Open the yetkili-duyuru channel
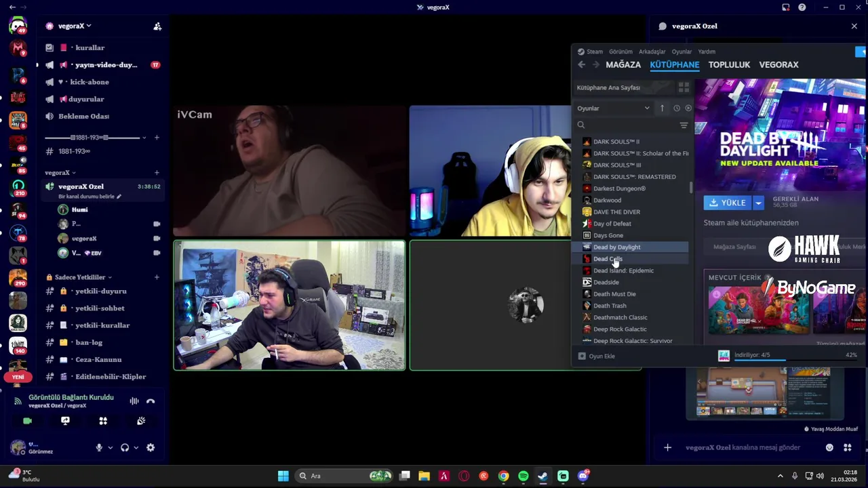Viewport: 868px width, 488px height. (x=102, y=291)
